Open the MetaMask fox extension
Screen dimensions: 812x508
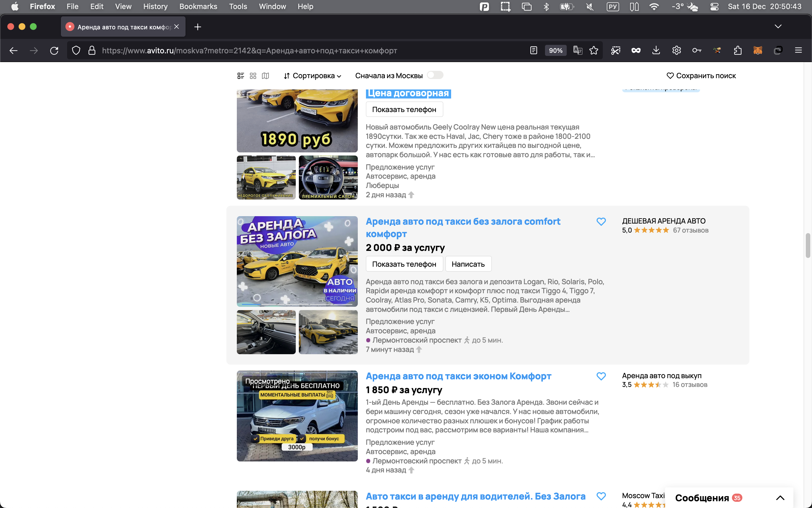[x=758, y=51]
